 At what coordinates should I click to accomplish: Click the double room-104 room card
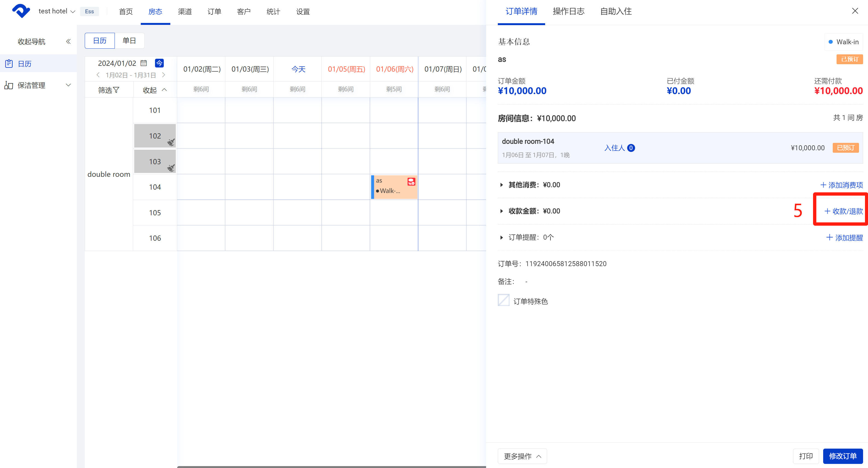pyautogui.click(x=680, y=148)
